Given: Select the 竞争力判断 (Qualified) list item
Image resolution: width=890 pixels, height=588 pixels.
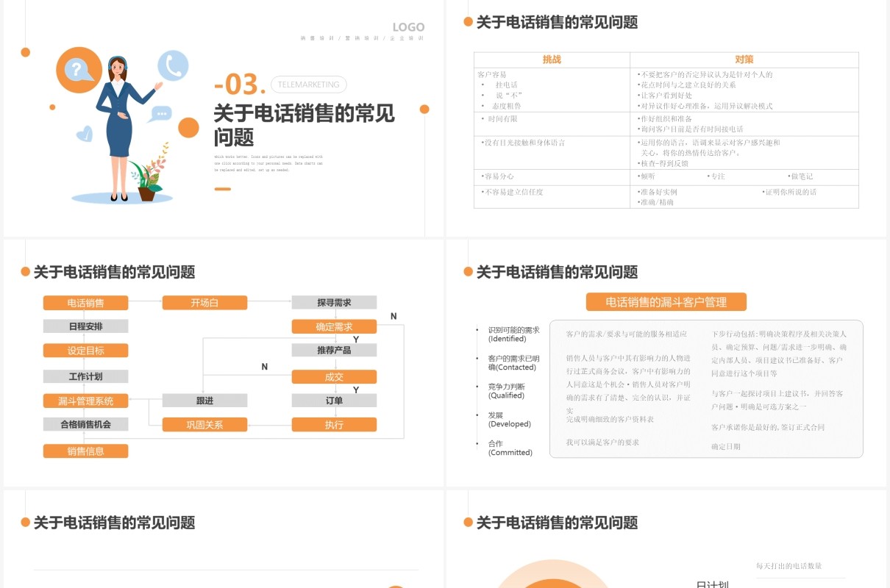Looking at the screenshot, I should tap(507, 391).
